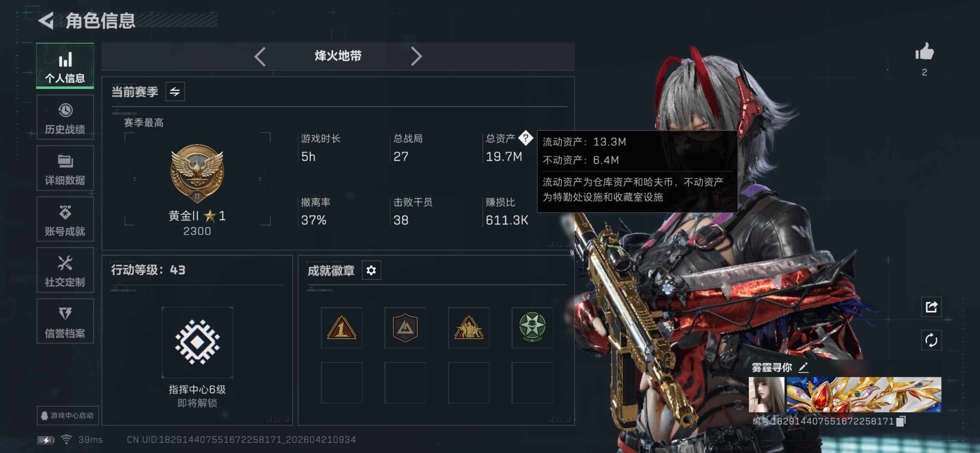
Task: Switch to next mode with right chevron
Action: pos(416,57)
